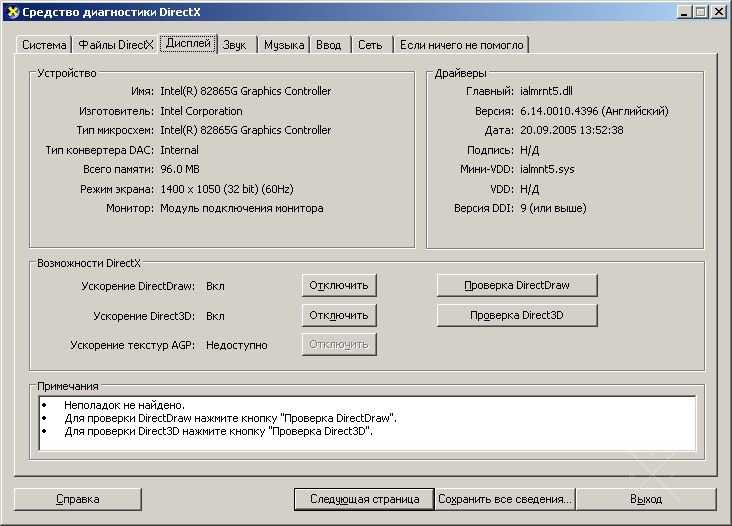Click the chip type value after Тип микросхем
The height and width of the screenshot is (526, 732).
pos(246,130)
